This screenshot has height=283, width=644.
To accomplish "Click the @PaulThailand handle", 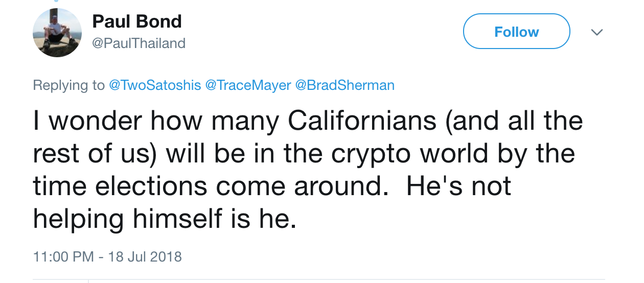I will point(139,43).
